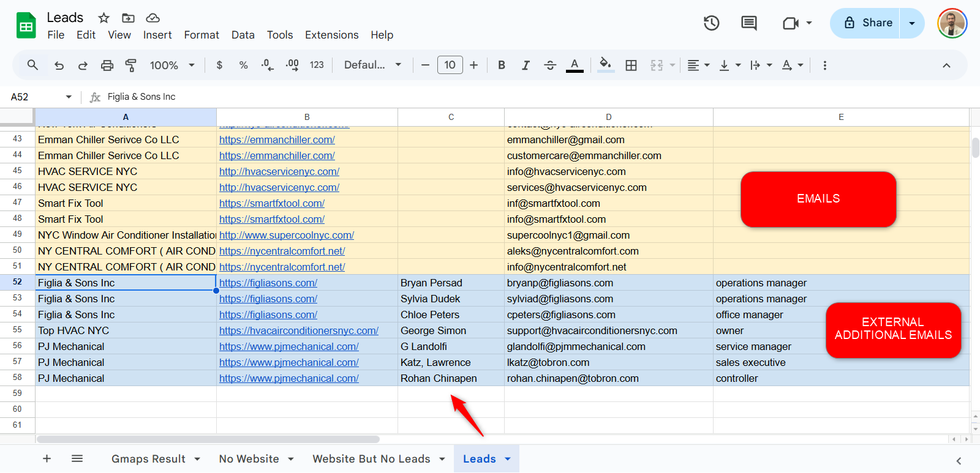
Task: Toggle bold formatting
Action: tap(502, 65)
